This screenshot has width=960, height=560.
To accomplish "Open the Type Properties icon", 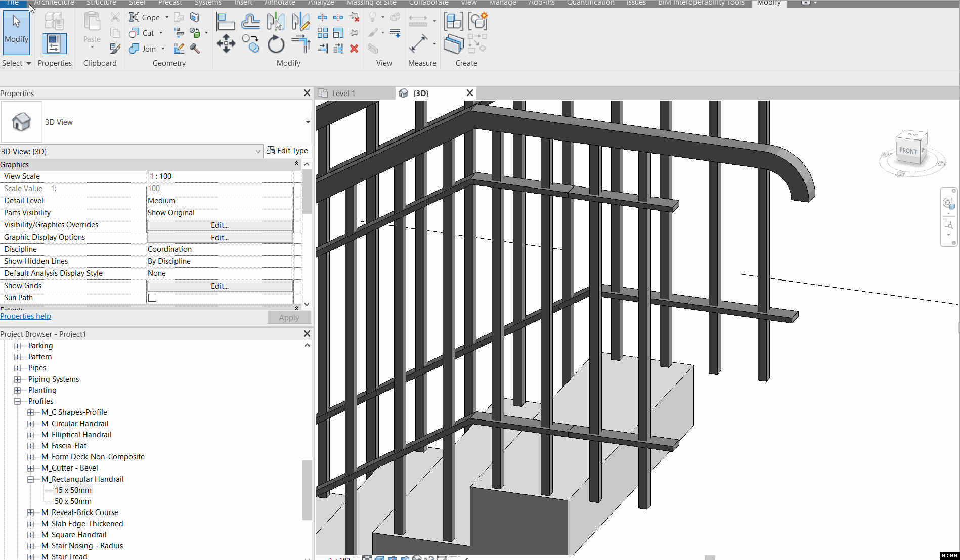I will tap(54, 21).
